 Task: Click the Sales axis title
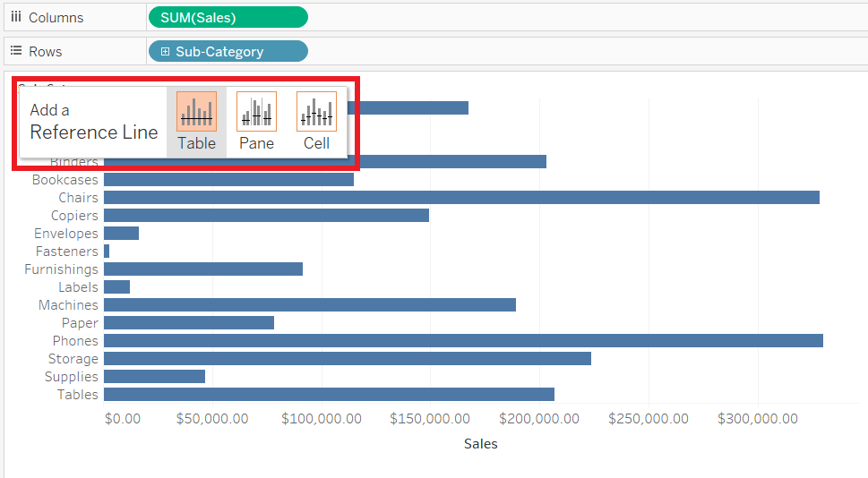click(480, 443)
